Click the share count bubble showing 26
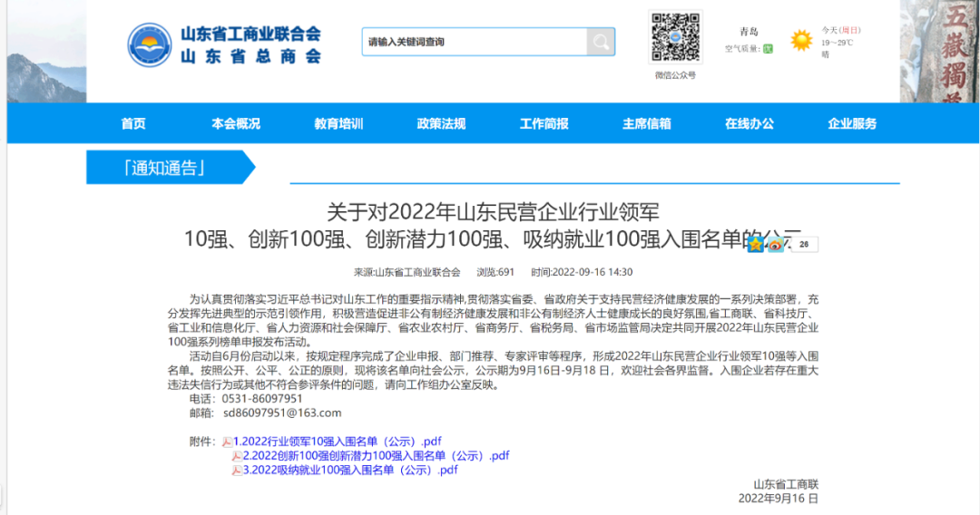The image size is (980, 515). (804, 244)
